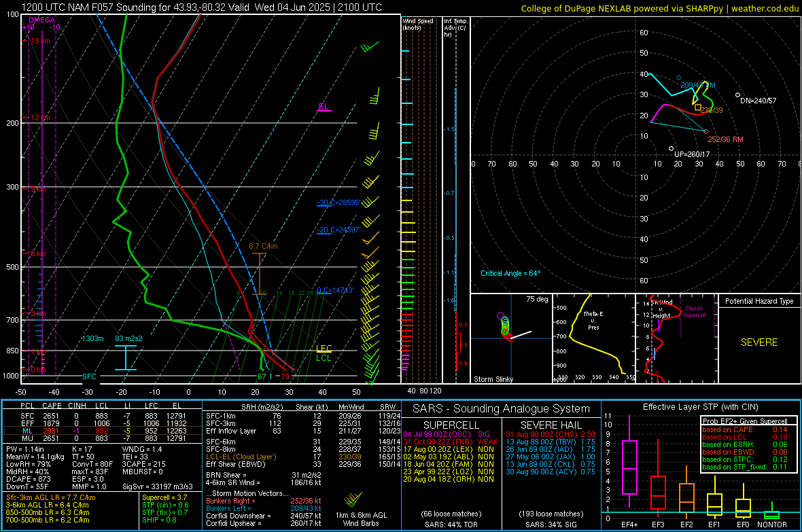Click the cyan 'Bunkers Left =' label
The height and width of the screenshot is (532, 802).
228,508
